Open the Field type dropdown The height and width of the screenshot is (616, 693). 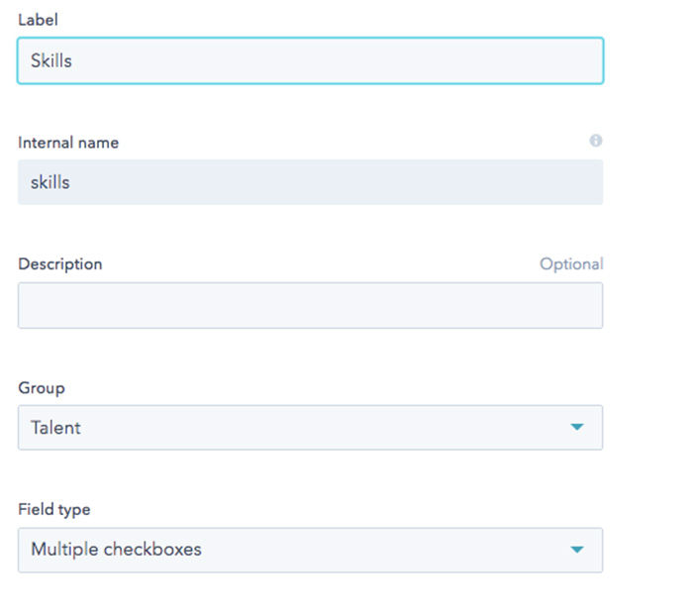coord(310,550)
